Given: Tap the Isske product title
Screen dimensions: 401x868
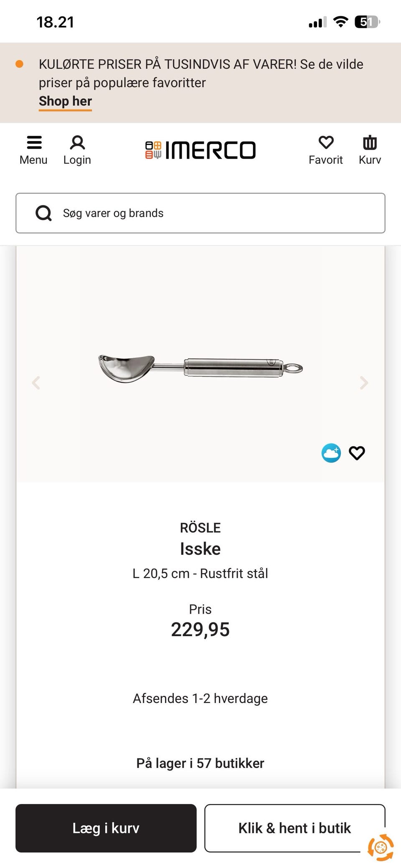Looking at the screenshot, I should [200, 549].
